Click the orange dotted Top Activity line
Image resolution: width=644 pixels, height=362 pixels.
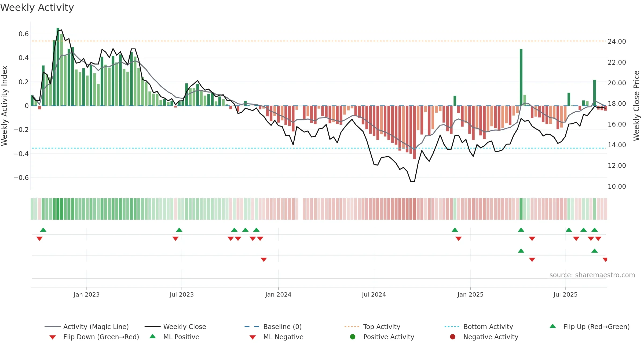(x=319, y=41)
